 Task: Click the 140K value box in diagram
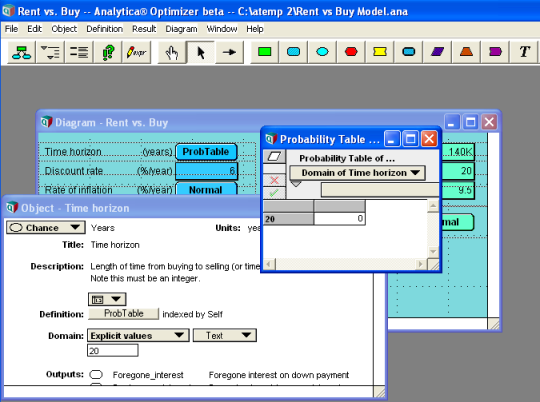458,152
